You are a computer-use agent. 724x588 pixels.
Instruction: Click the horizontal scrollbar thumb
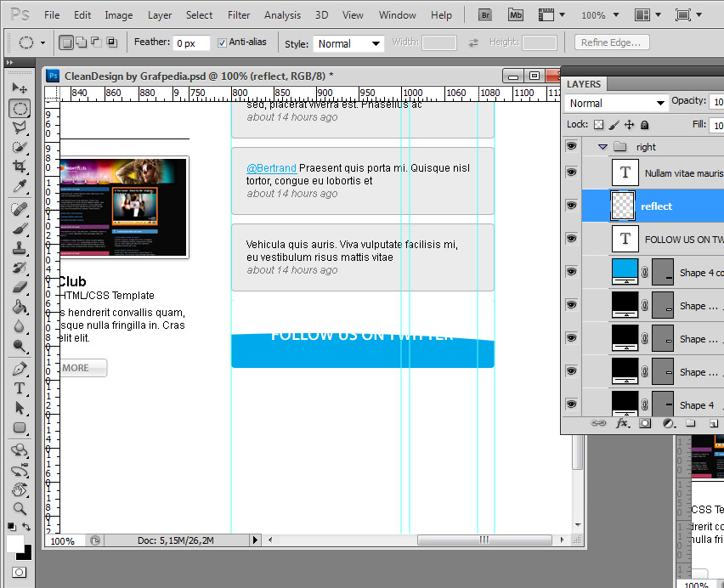pos(484,540)
